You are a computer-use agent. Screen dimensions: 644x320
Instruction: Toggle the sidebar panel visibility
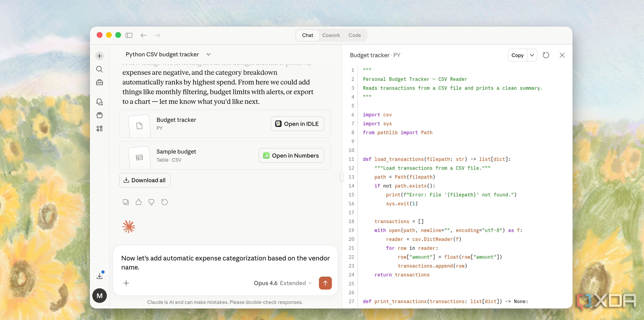point(129,35)
